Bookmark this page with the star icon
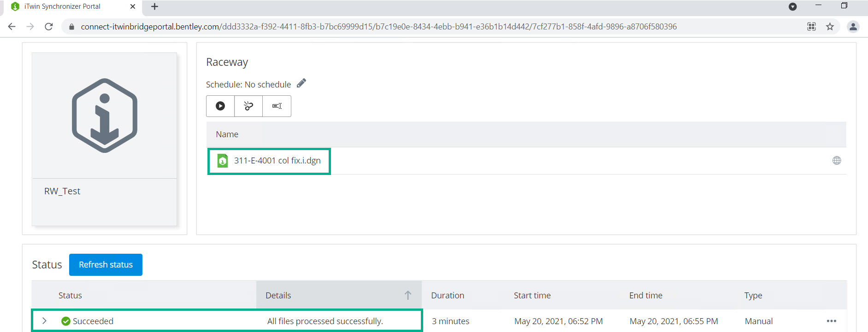The height and width of the screenshot is (332, 868). point(830,27)
